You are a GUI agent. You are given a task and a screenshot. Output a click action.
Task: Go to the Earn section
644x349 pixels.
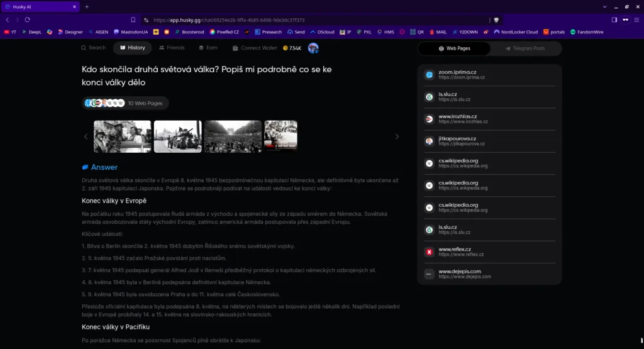pos(208,48)
